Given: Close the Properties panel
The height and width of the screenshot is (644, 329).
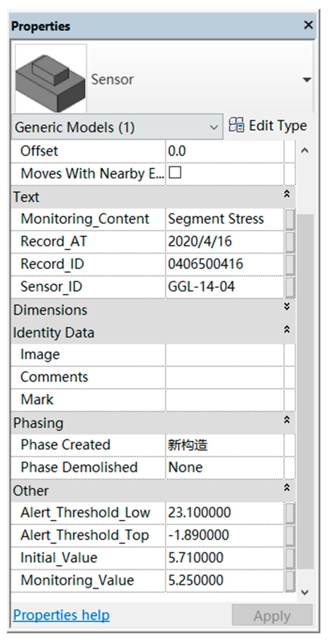Looking at the screenshot, I should (309, 25).
